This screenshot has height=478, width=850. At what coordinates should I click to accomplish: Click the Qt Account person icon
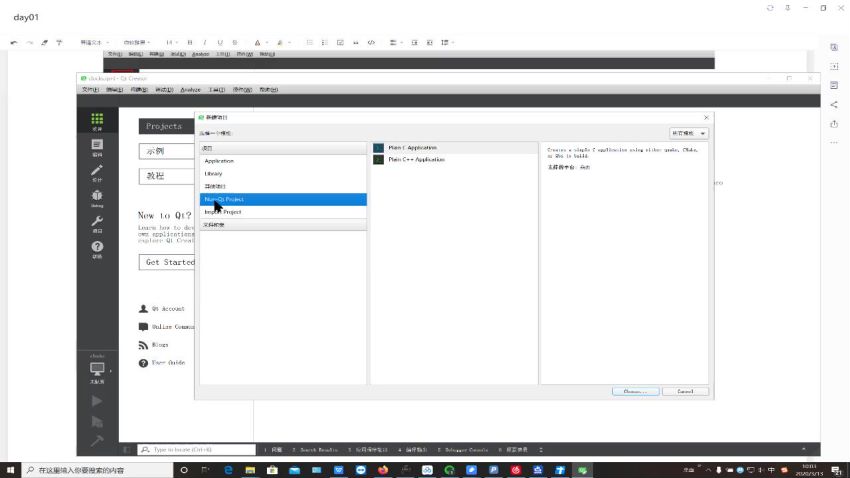click(143, 308)
